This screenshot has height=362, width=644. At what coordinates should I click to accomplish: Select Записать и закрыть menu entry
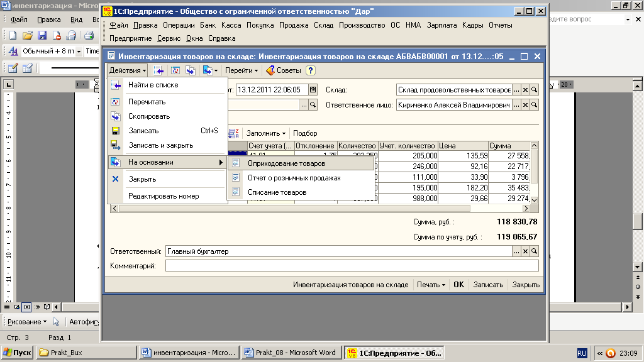pyautogui.click(x=167, y=145)
